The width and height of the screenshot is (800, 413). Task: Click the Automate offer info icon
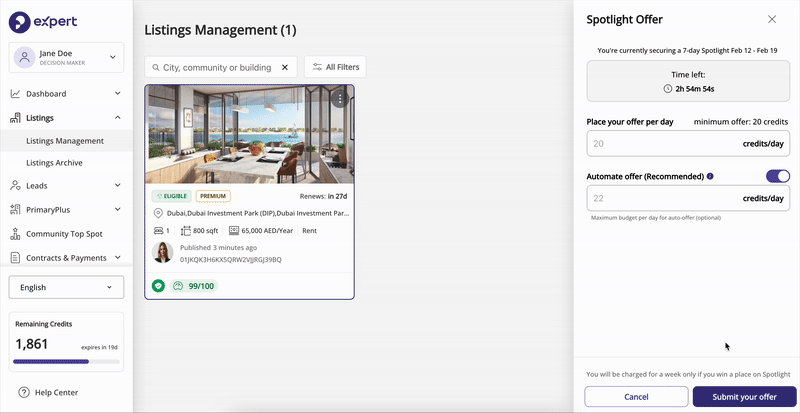click(710, 177)
